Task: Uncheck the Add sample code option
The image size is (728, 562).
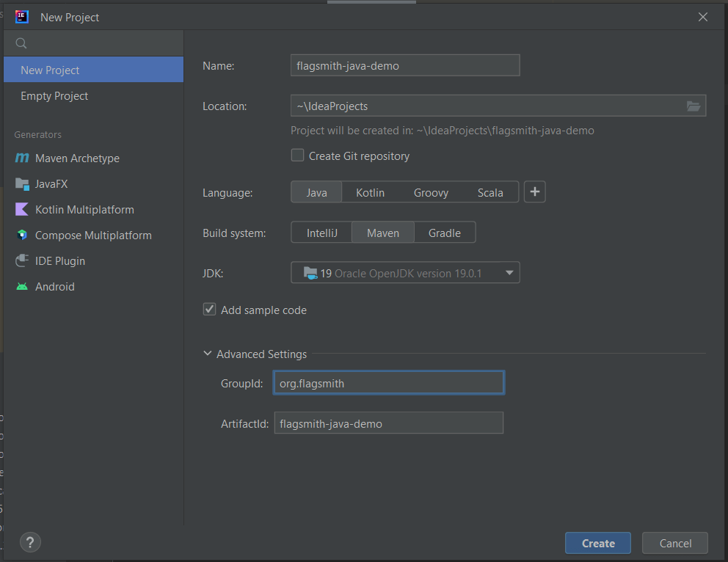Action: pos(209,310)
